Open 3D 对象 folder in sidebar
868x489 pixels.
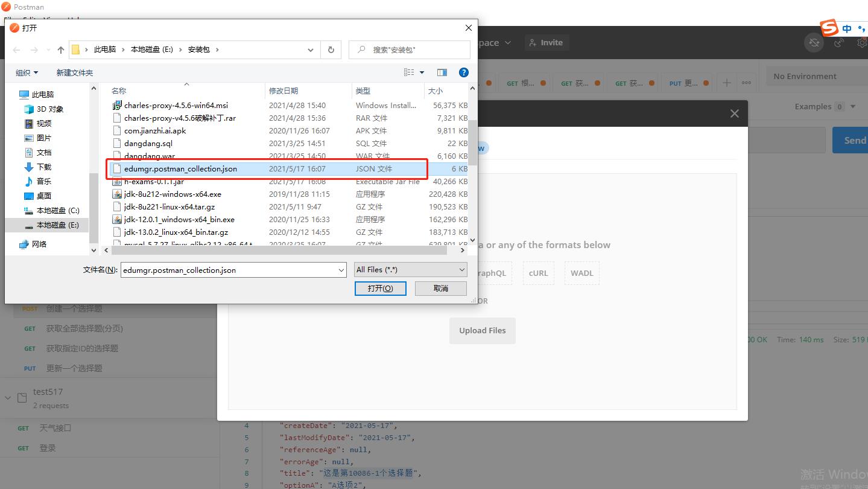point(43,109)
